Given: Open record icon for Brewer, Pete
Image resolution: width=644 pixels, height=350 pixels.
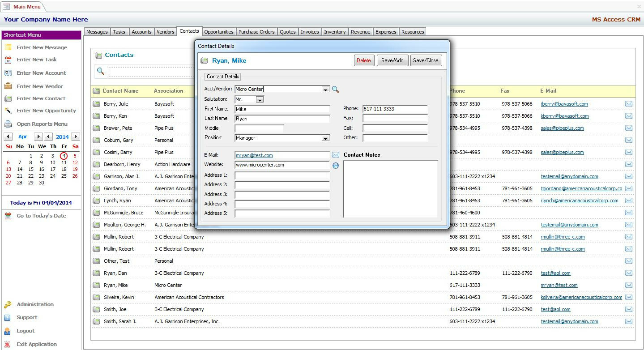Looking at the screenshot, I should click(96, 128).
